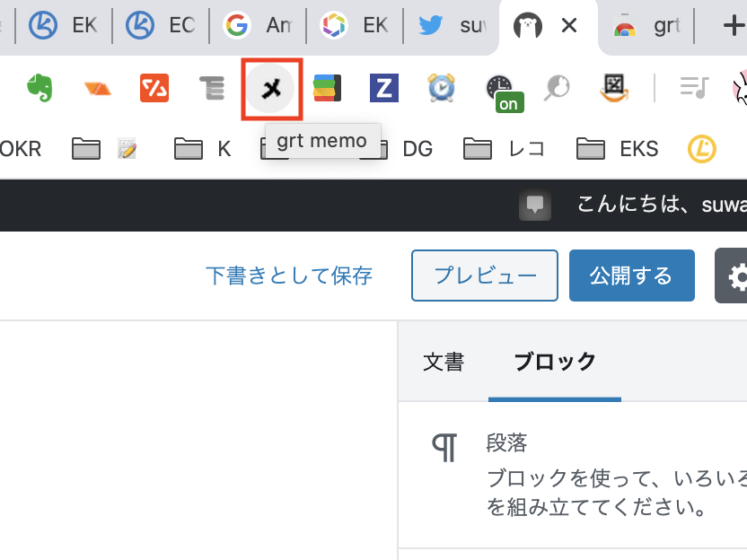Click the orange-red slash extension icon

click(154, 87)
